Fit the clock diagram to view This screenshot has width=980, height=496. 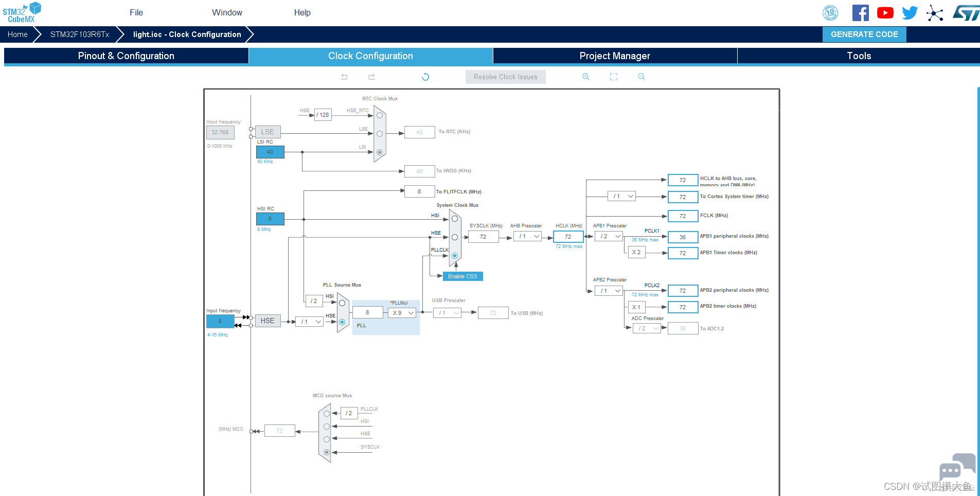point(614,77)
